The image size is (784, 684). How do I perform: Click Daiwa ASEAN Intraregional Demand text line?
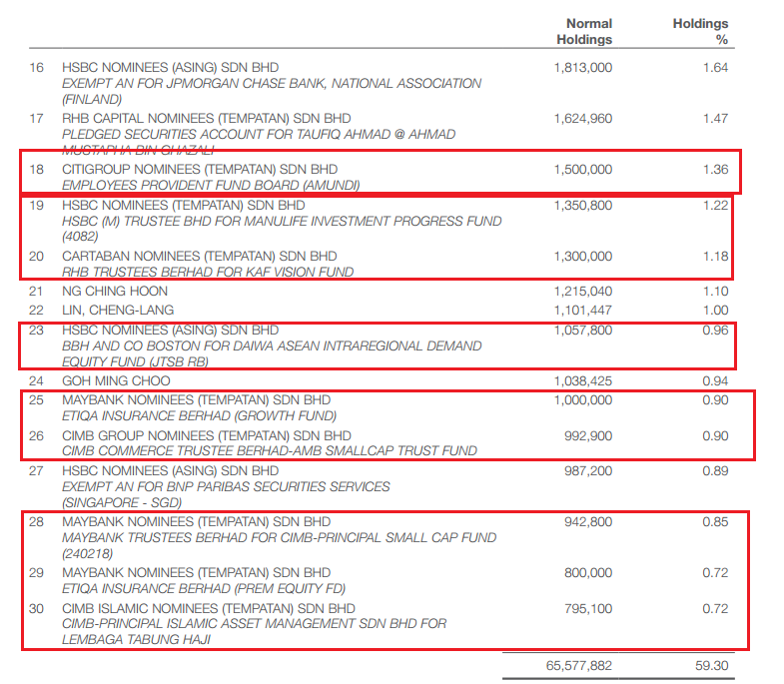[x=272, y=346]
